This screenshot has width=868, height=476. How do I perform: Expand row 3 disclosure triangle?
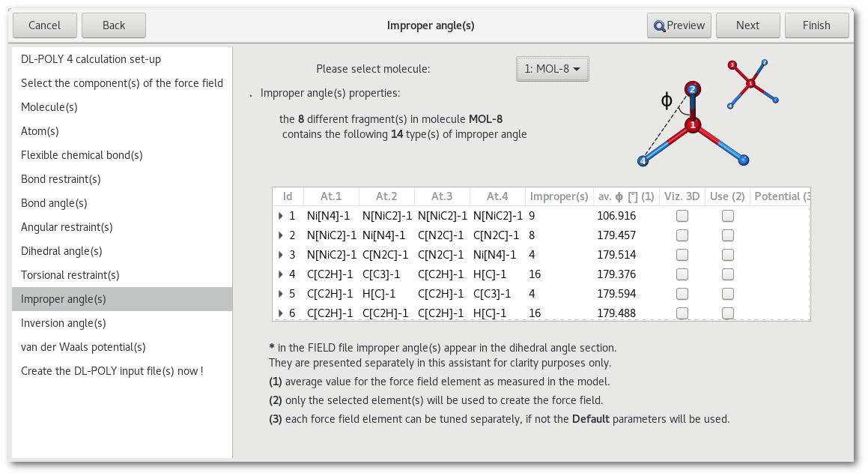coord(281,255)
